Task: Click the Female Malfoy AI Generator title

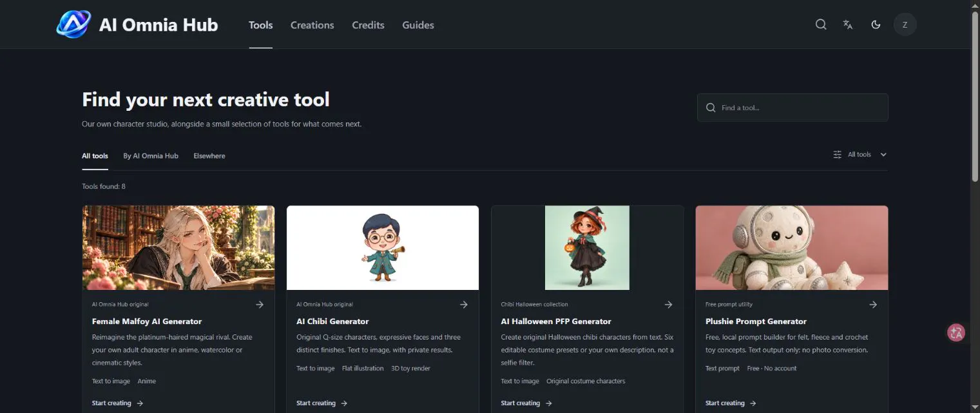Action: tap(147, 322)
